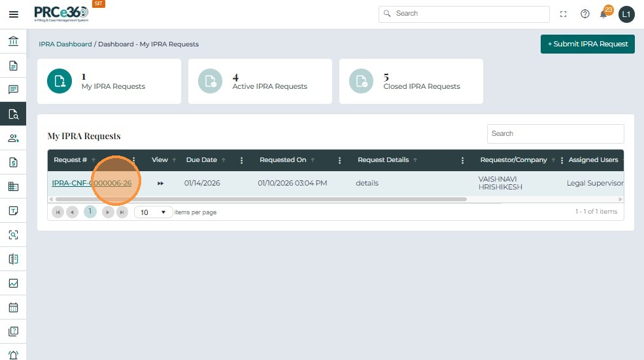The width and height of the screenshot is (644, 360).
Task: Select the Active IPRA Requests card
Action: [260, 81]
